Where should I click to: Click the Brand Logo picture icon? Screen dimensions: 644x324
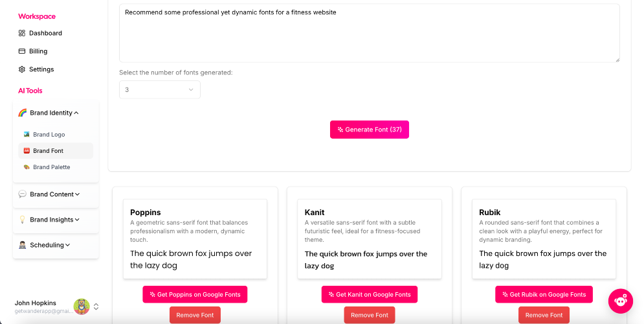pyautogui.click(x=27, y=134)
